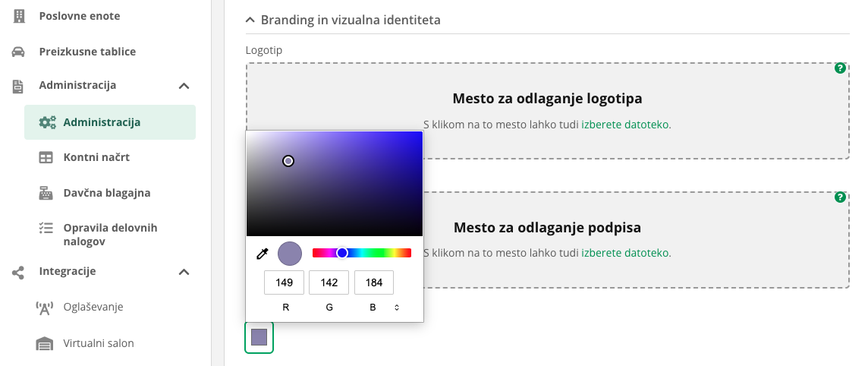Select Administracija submenu item
Viewport: 868px width, 366px height.
click(109, 122)
